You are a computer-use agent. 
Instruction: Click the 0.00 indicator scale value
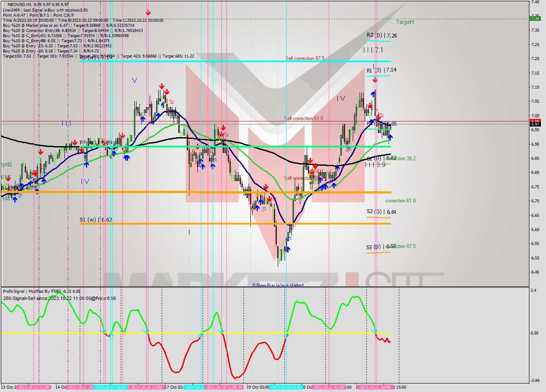pyautogui.click(x=534, y=333)
